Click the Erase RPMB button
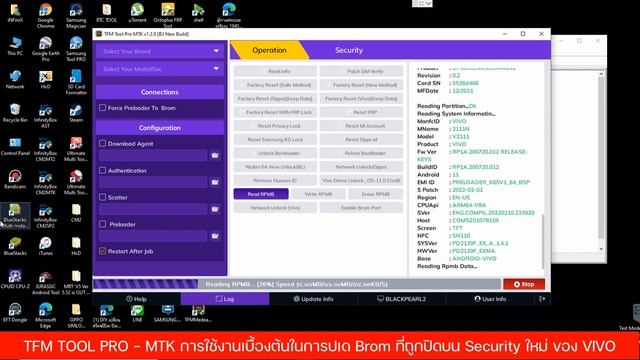This screenshot has width=640, height=360. point(376,194)
